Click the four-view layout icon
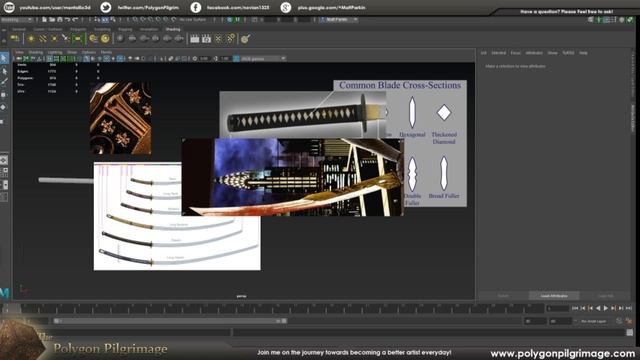Screen dimensions: 640x360 [x=4, y=173]
